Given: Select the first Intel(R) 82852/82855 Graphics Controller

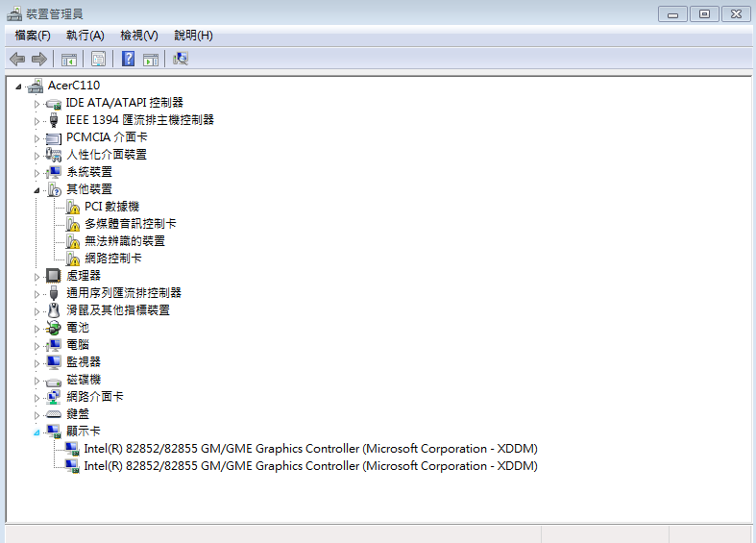Looking at the screenshot, I should click(310, 449).
